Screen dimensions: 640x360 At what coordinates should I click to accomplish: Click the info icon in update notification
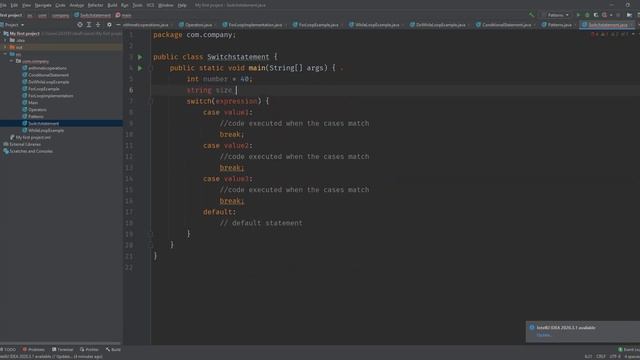532,327
